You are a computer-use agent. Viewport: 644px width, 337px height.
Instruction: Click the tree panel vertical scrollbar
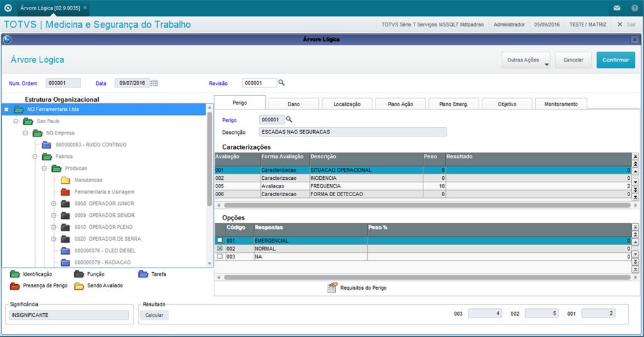[x=209, y=160]
